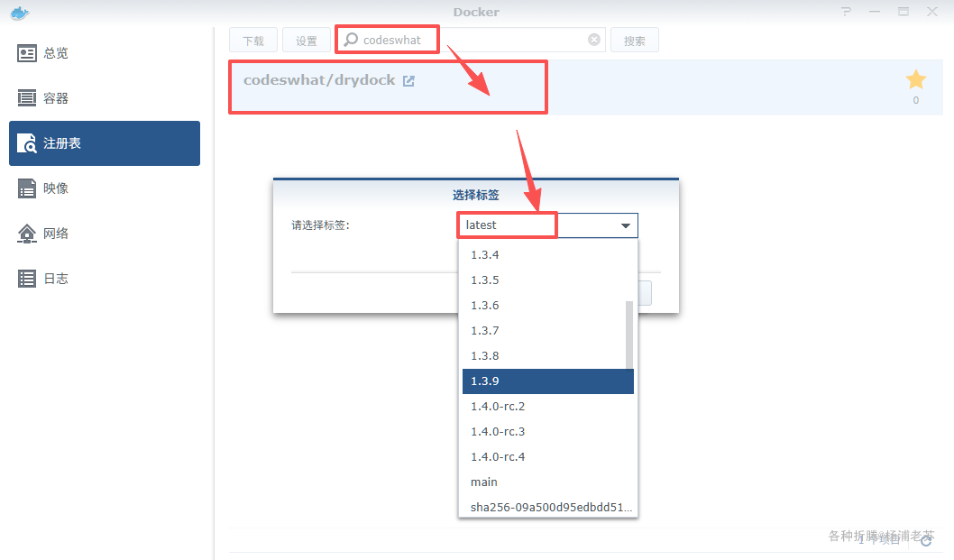Click the 设置 settings button

pyautogui.click(x=306, y=41)
